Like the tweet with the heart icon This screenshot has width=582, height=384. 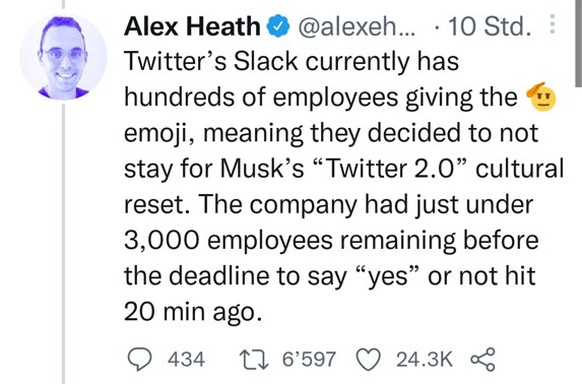click(x=369, y=359)
